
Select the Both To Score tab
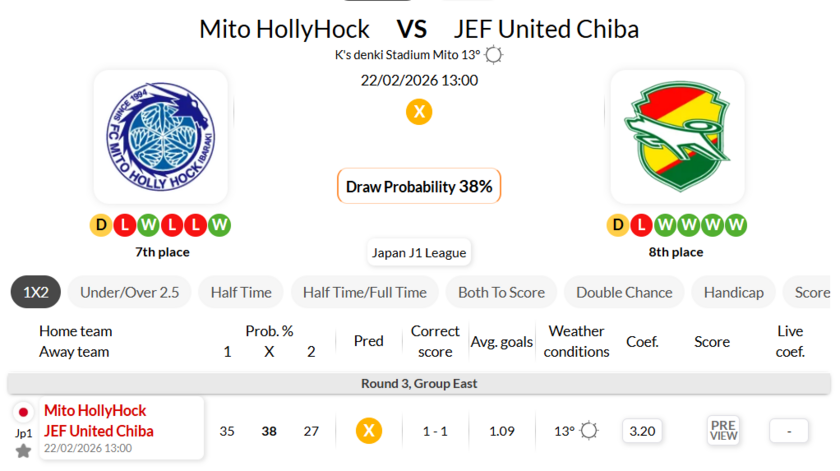click(x=501, y=292)
